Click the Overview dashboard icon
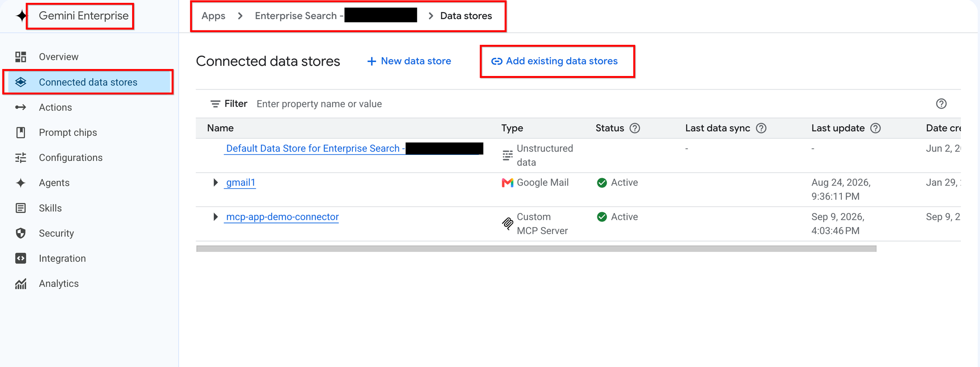 click(x=21, y=57)
